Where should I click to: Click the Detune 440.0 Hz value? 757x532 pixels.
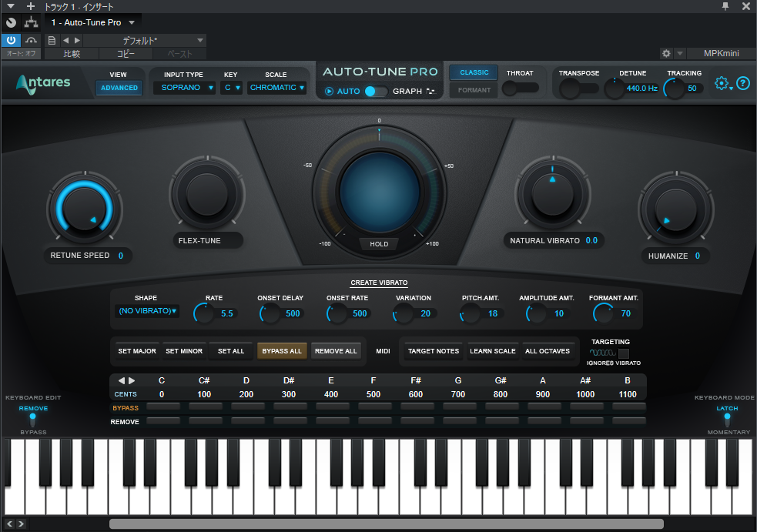[x=641, y=89]
